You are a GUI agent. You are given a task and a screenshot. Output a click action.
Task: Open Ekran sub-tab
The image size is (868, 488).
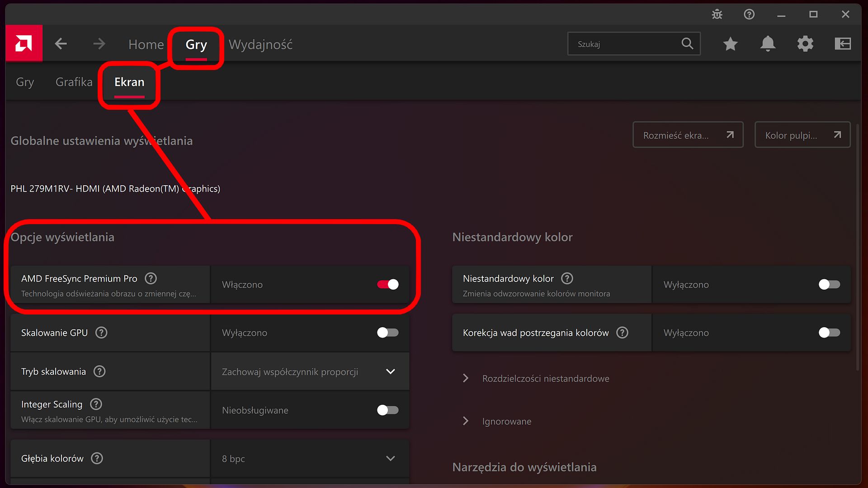click(129, 82)
